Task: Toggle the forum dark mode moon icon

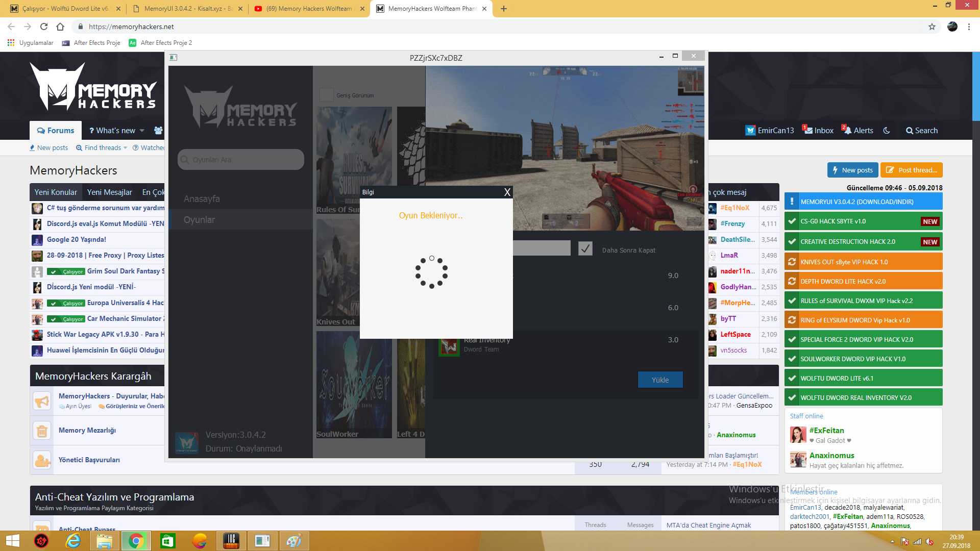Action: pos(887,131)
